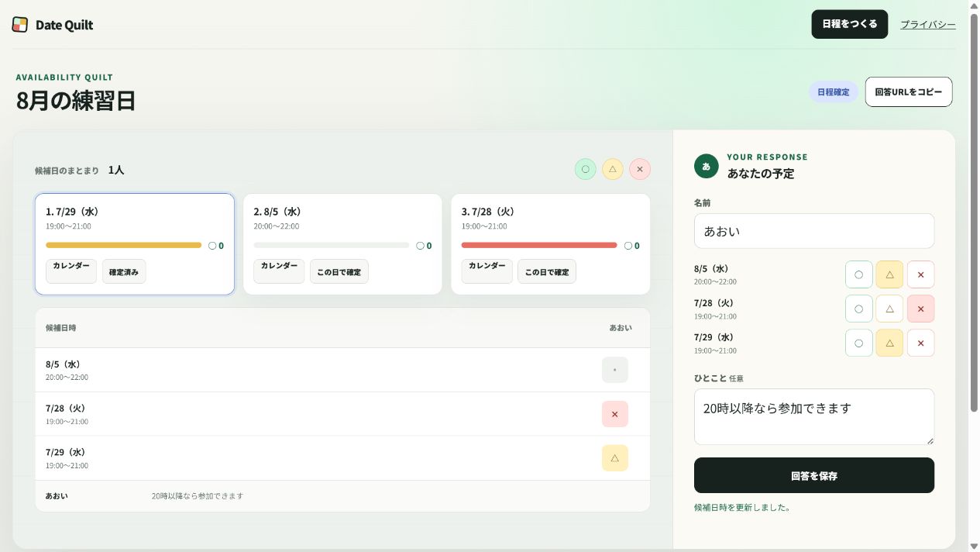Click the あ avatar icon

pos(707,166)
